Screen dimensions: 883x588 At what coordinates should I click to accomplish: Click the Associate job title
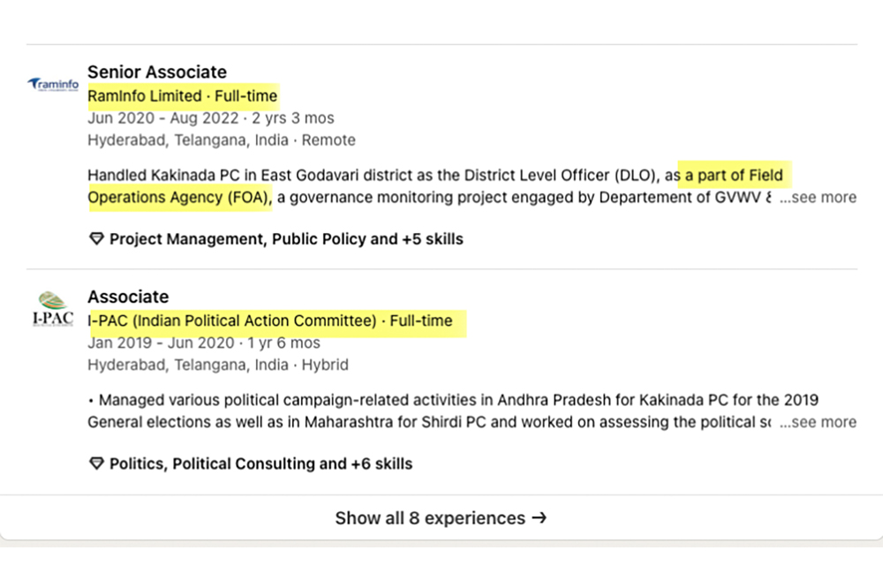(128, 297)
